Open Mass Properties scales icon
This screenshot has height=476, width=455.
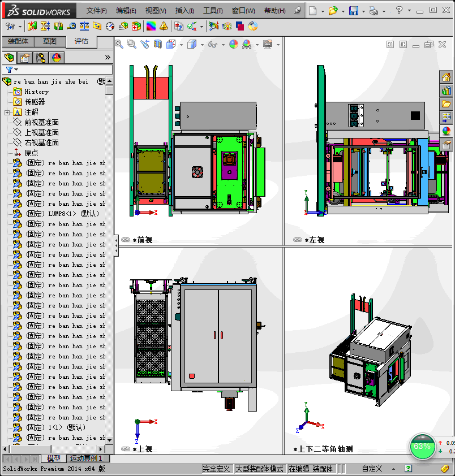(84, 27)
